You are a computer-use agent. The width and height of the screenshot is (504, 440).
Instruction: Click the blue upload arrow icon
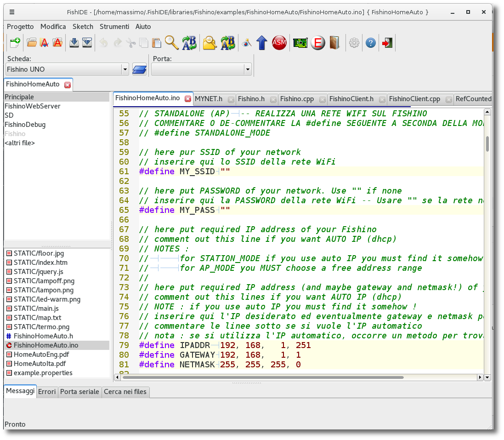pyautogui.click(x=262, y=43)
